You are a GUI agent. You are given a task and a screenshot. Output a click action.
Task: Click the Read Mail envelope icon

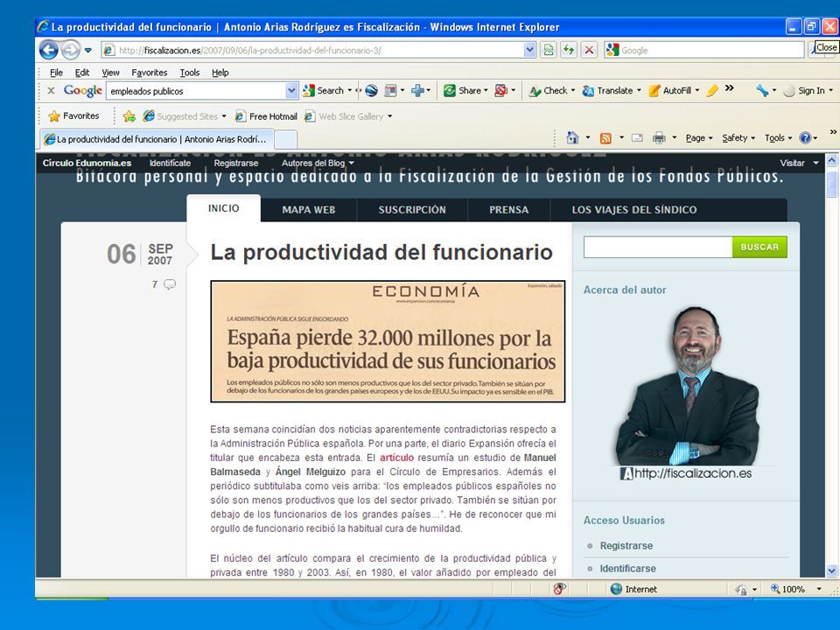[x=637, y=137]
